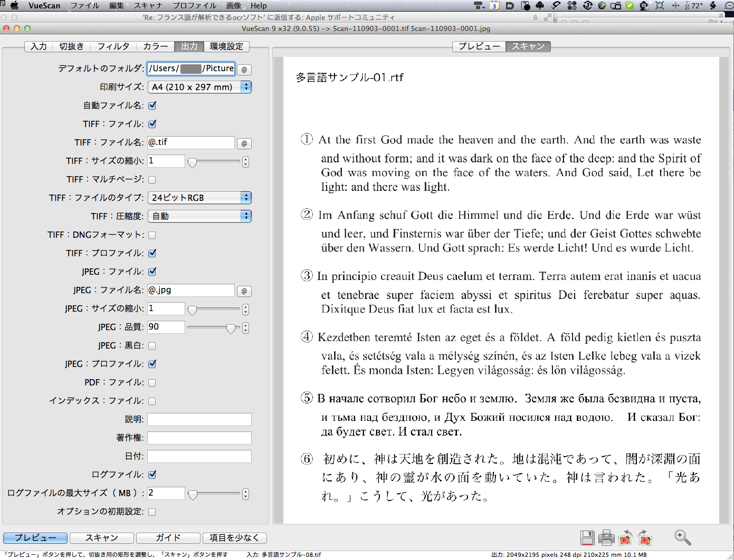Open the Apple menu

14,5
